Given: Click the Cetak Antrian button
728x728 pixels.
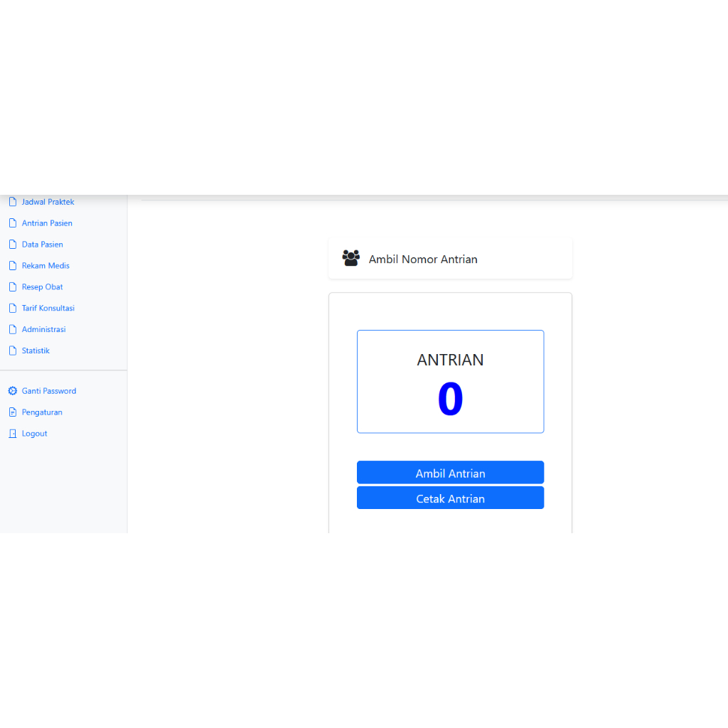Looking at the screenshot, I should 450,498.
